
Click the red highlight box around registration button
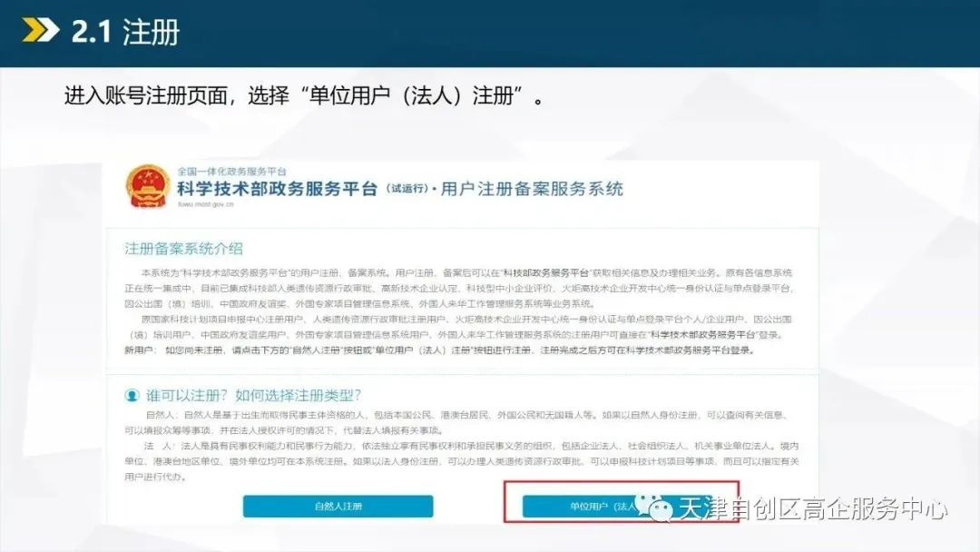tap(622, 501)
